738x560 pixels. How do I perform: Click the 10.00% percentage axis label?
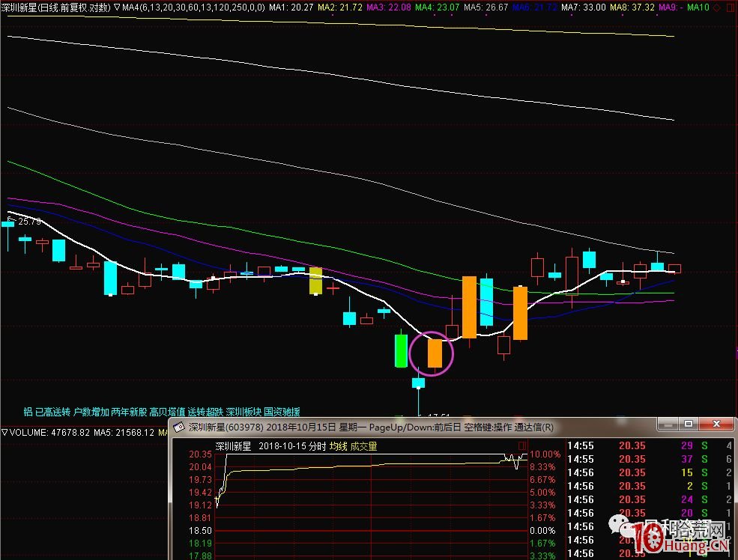coord(545,454)
